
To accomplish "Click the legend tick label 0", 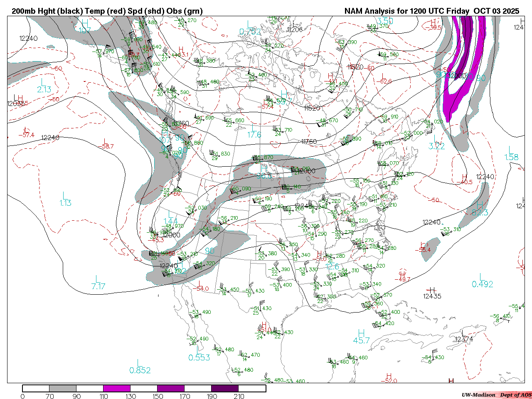I will click(x=22, y=396).
